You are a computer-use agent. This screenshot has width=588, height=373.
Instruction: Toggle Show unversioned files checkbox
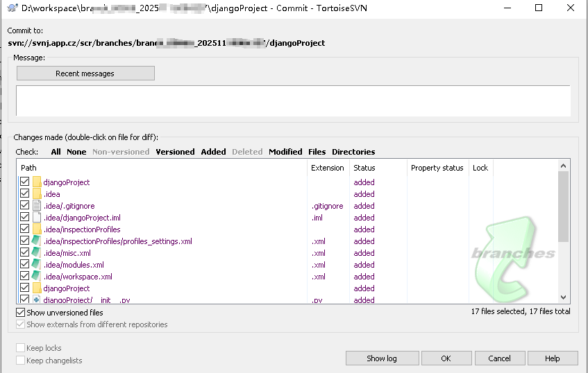coord(21,312)
